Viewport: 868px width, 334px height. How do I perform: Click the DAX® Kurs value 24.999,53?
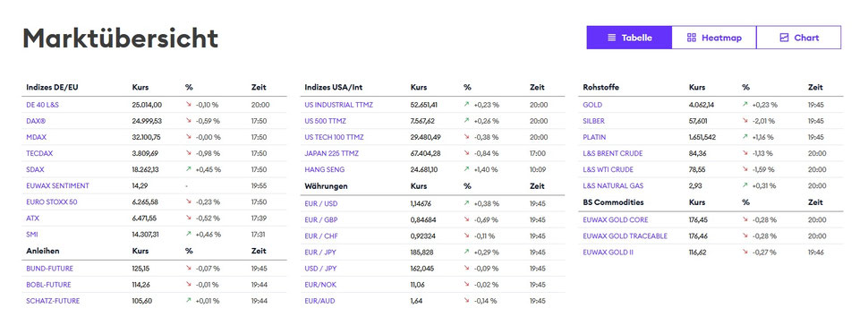click(147, 121)
